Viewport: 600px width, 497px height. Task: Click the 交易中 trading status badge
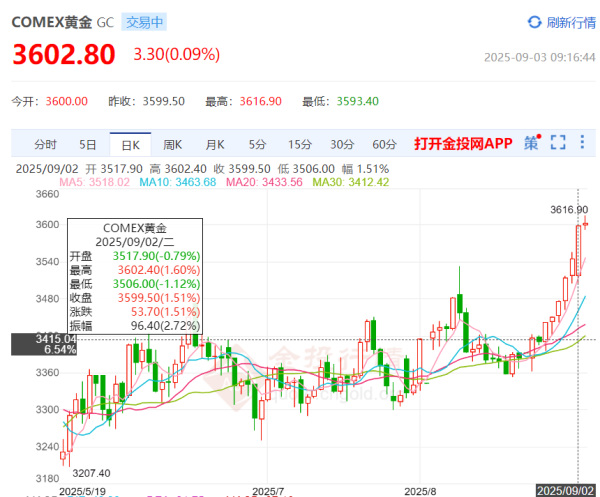(x=144, y=22)
